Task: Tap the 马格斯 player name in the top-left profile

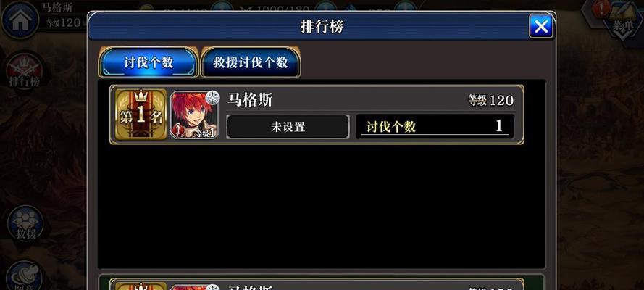Action: 57,7
